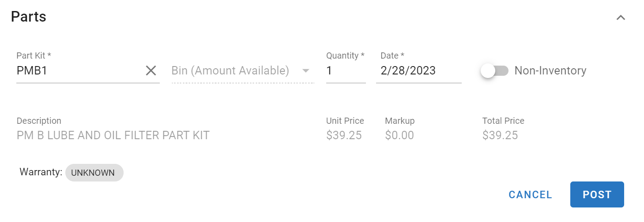Collapse the Parts section with the chevron
Viewport: 644px width, 222px height.
[621, 18]
